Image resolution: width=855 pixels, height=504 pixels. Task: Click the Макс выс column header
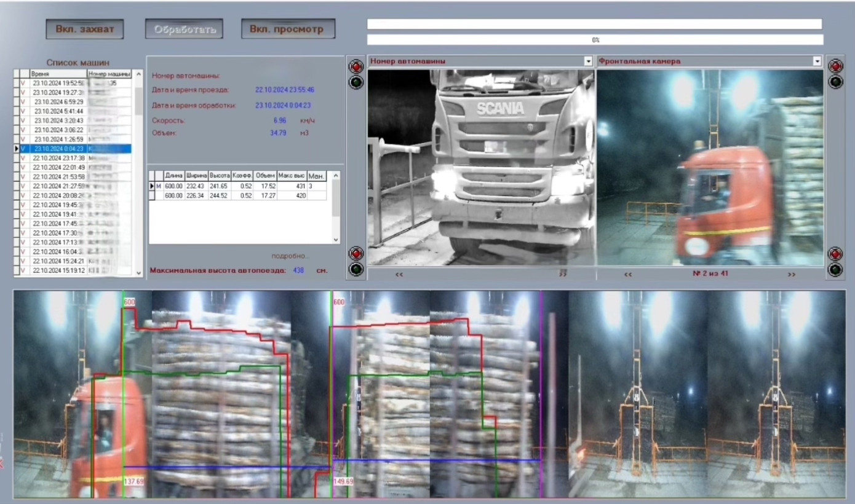click(292, 176)
